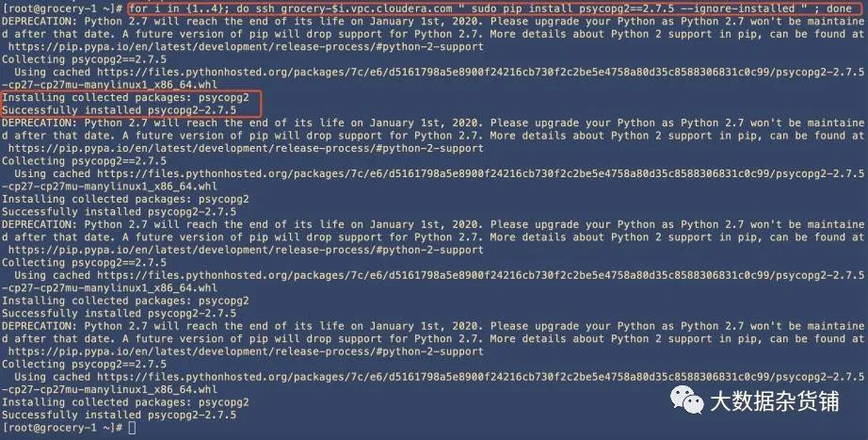Click the top '[root@grocery-1 ~]#' prompt

[x=62, y=8]
